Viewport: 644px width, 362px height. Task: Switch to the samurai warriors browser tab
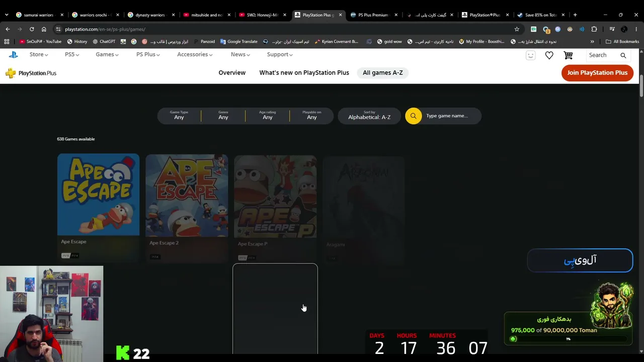click(x=38, y=15)
